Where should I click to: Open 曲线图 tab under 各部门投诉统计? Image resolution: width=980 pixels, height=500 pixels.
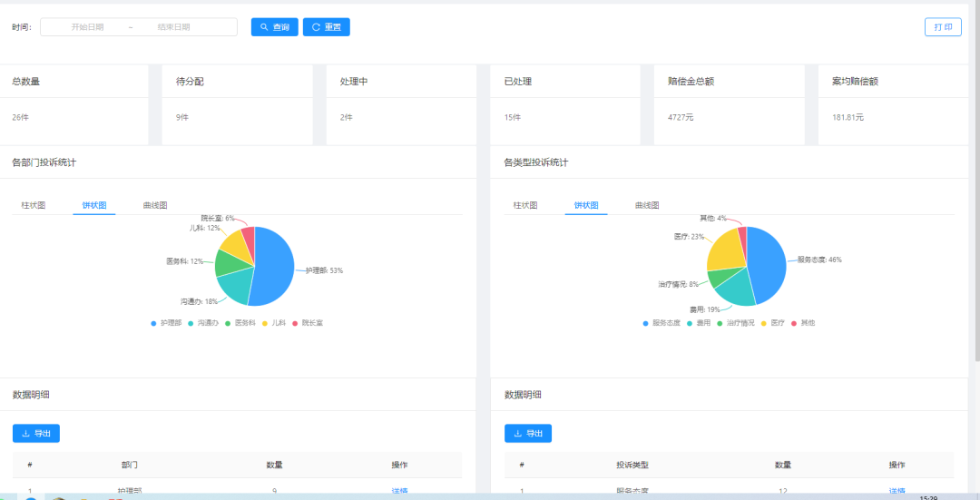[155, 205]
